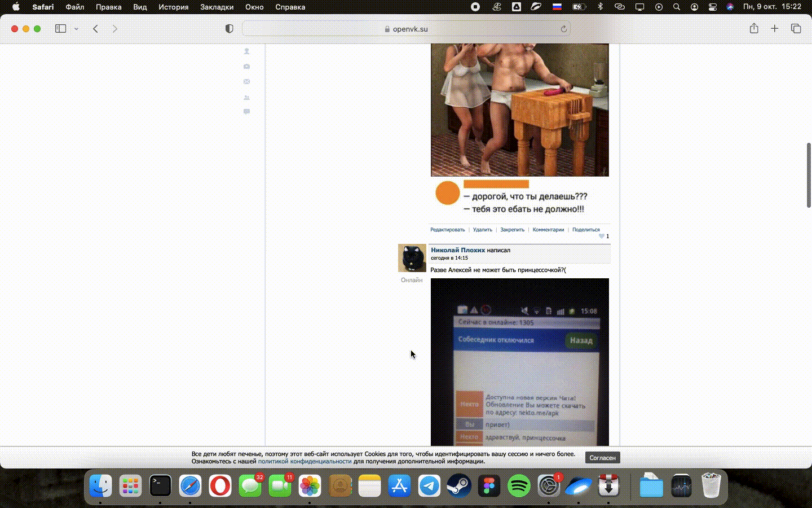Open the profile icon in the left sidebar
This screenshot has width=812, height=508.
[x=246, y=51]
